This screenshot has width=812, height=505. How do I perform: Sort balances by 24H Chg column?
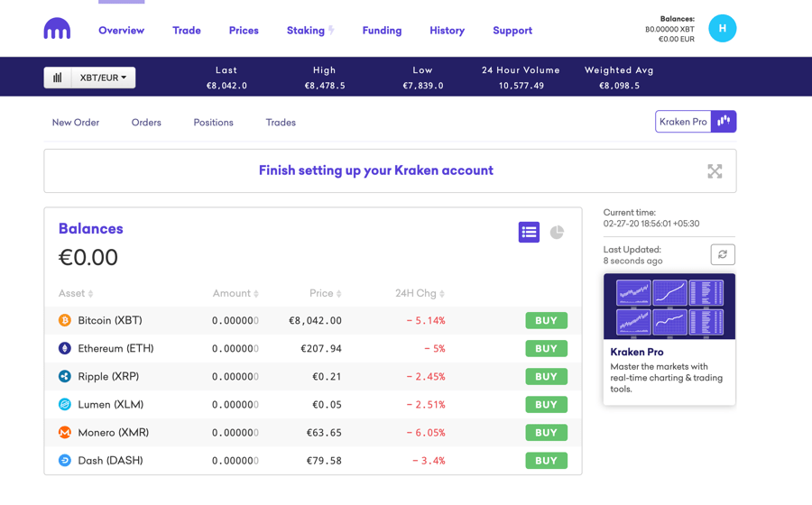[420, 294]
